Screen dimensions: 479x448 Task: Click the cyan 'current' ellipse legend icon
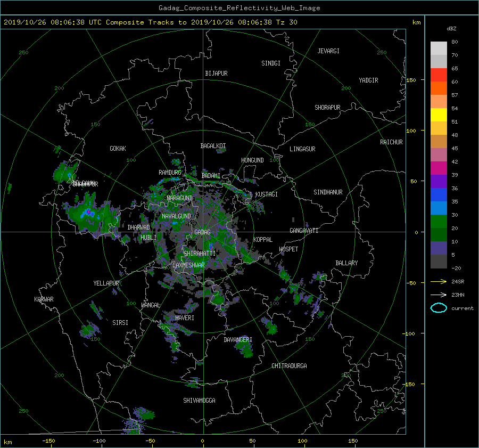tap(439, 308)
